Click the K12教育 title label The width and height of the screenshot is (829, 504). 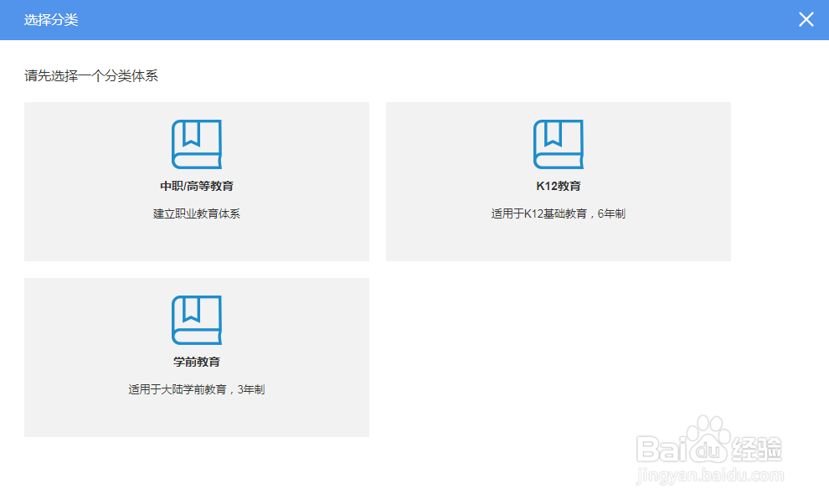[x=559, y=187]
